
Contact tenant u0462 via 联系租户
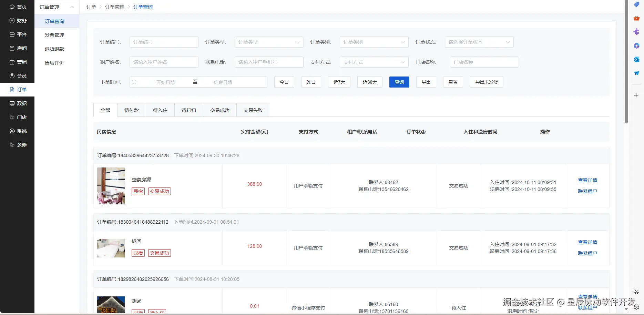pyautogui.click(x=587, y=191)
